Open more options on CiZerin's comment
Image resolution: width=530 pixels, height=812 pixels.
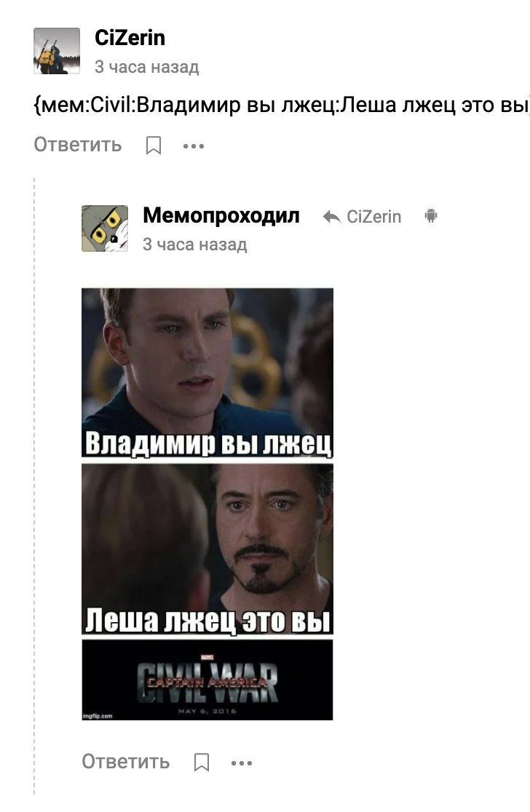pyautogui.click(x=193, y=146)
